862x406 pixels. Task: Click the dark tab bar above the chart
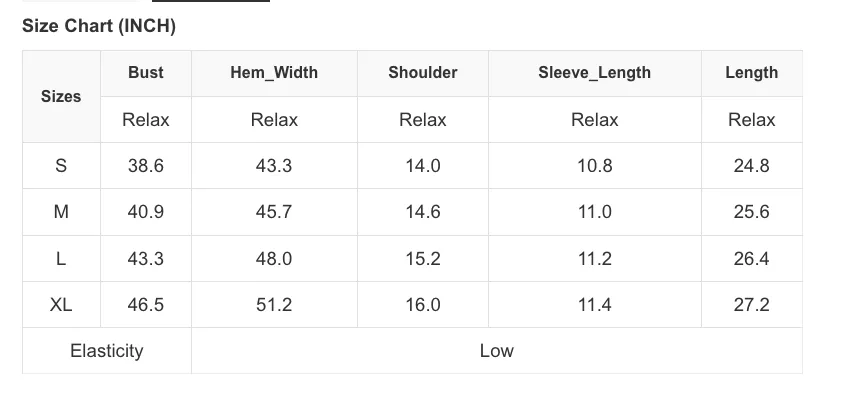tap(211, 1)
